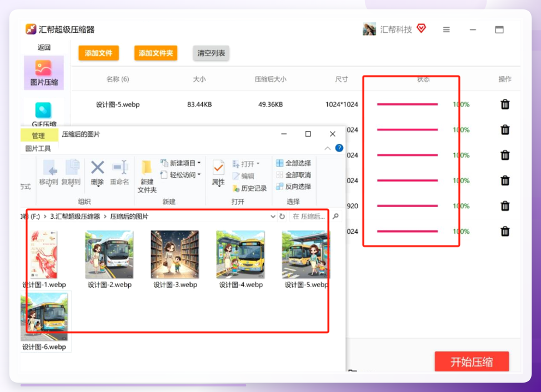Click progress bar in the 920 row
The width and height of the screenshot is (541, 392).
pyautogui.click(x=408, y=206)
